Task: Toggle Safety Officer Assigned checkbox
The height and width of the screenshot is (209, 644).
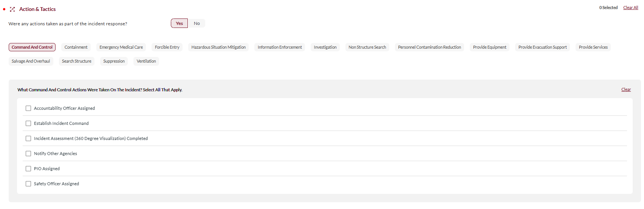Action: (28, 184)
